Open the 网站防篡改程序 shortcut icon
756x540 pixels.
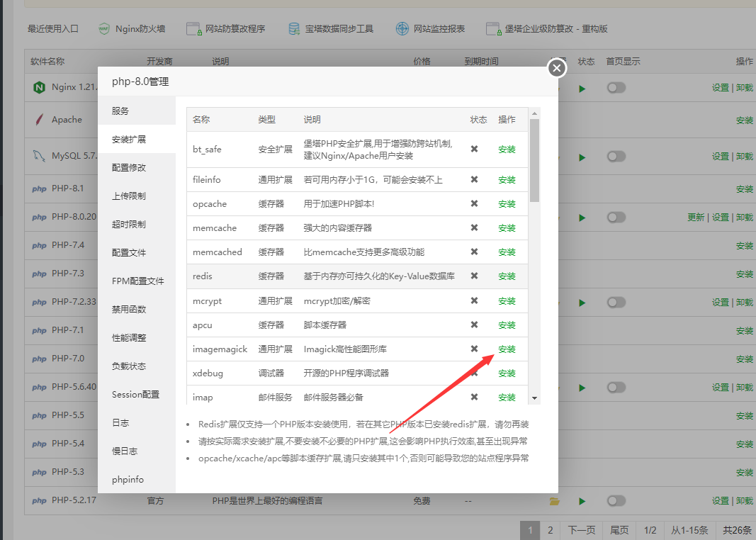194,29
